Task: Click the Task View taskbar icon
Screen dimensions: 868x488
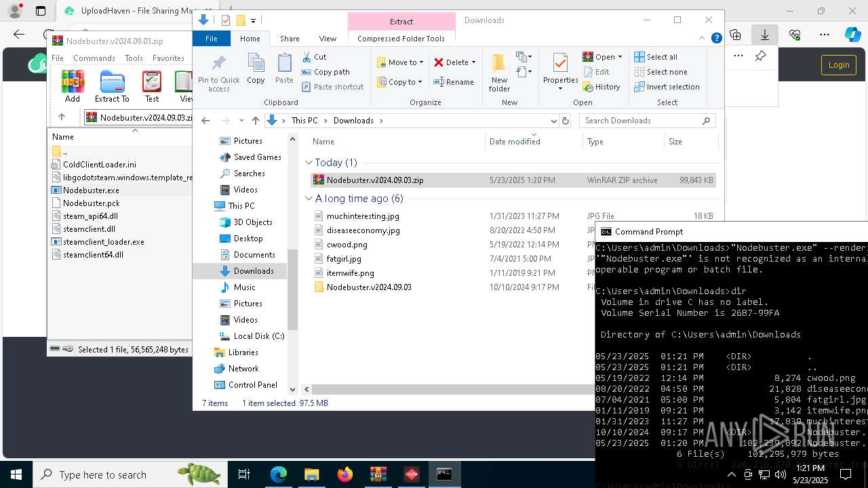Action: click(244, 474)
